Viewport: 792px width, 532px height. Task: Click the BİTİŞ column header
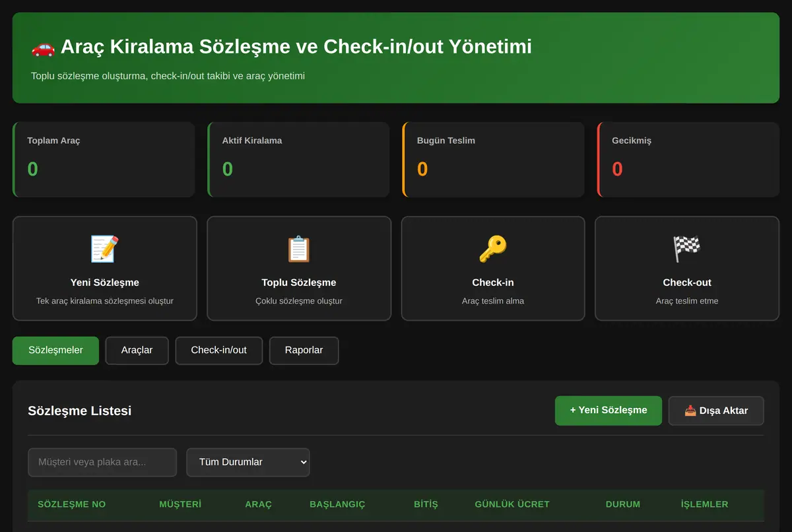point(426,504)
